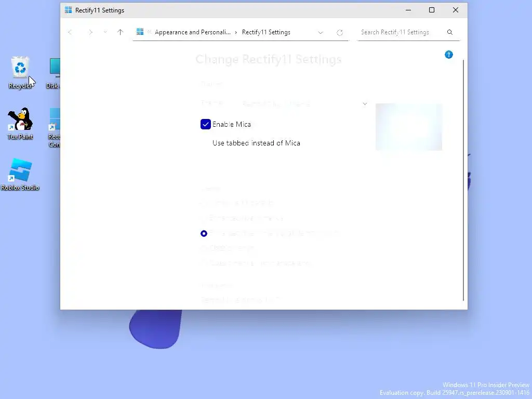Click the forward navigation arrow
This screenshot has height=399, width=532.
click(90, 32)
